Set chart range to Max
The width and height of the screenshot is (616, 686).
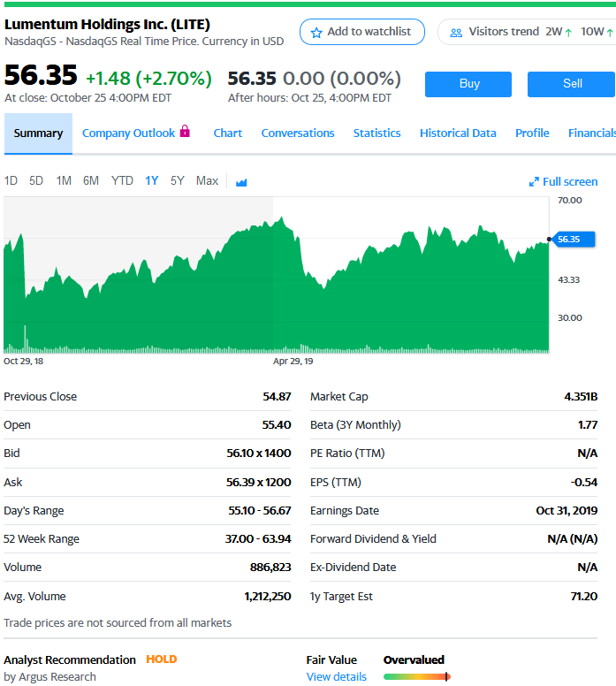click(x=207, y=180)
